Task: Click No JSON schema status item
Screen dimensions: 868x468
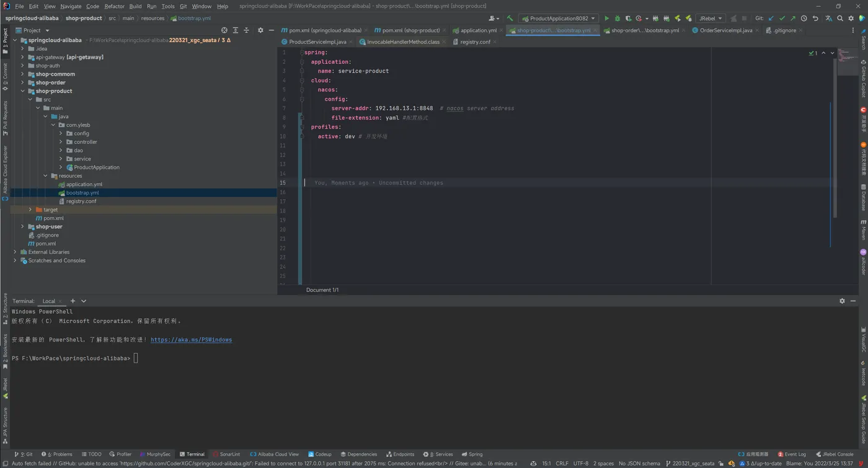Action: 639,463
